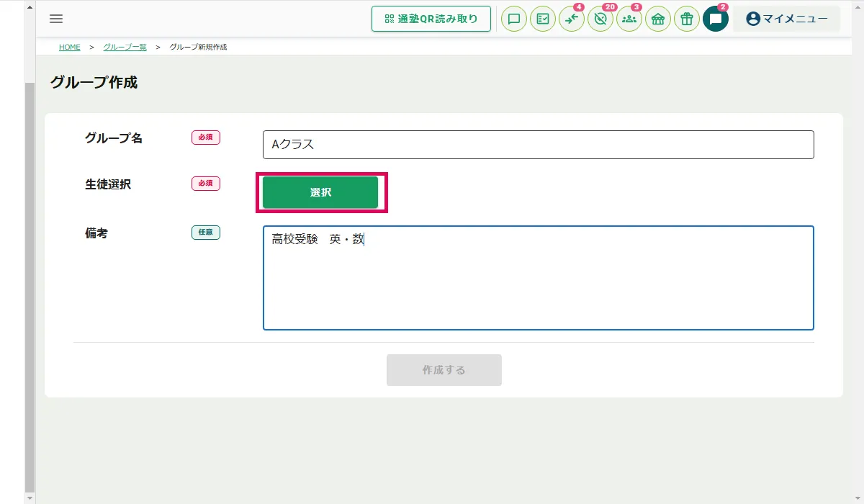This screenshot has width=864, height=504.
Task: Go to グループ一覧 breadcrumb link
Action: tap(125, 47)
